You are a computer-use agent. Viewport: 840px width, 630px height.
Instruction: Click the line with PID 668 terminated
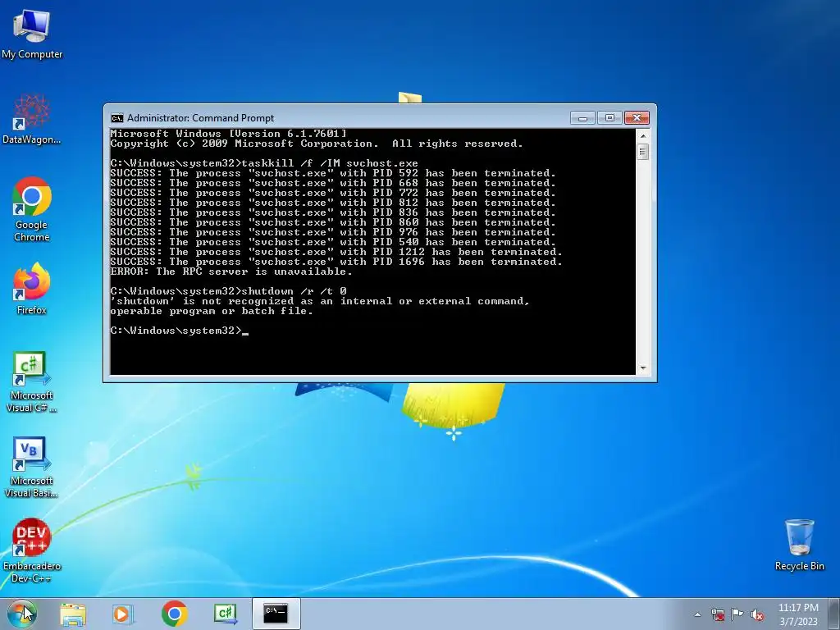click(x=333, y=183)
